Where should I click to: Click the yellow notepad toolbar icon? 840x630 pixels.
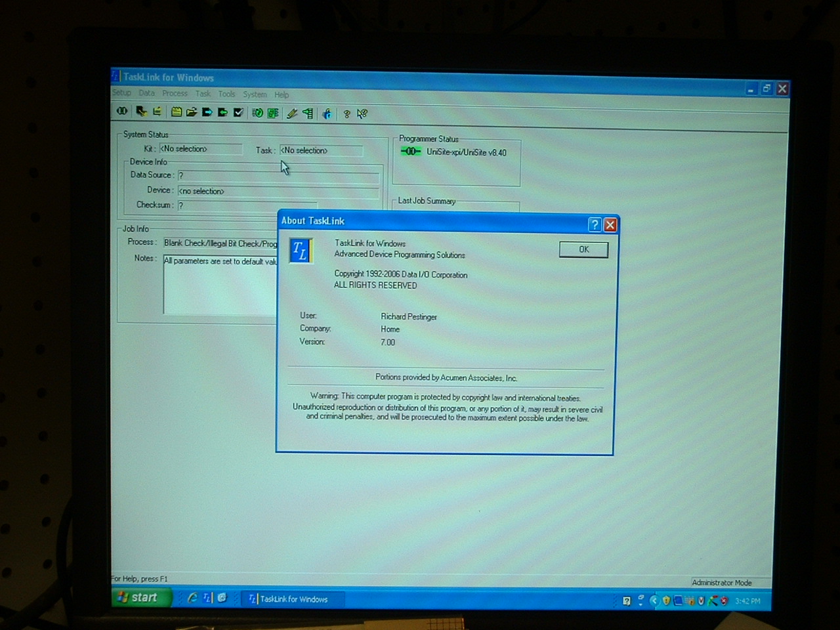coord(176,112)
